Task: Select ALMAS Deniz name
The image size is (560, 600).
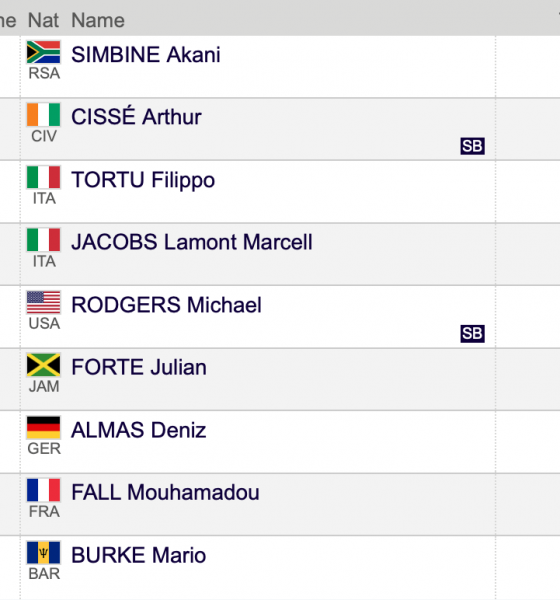Action: pos(139,430)
